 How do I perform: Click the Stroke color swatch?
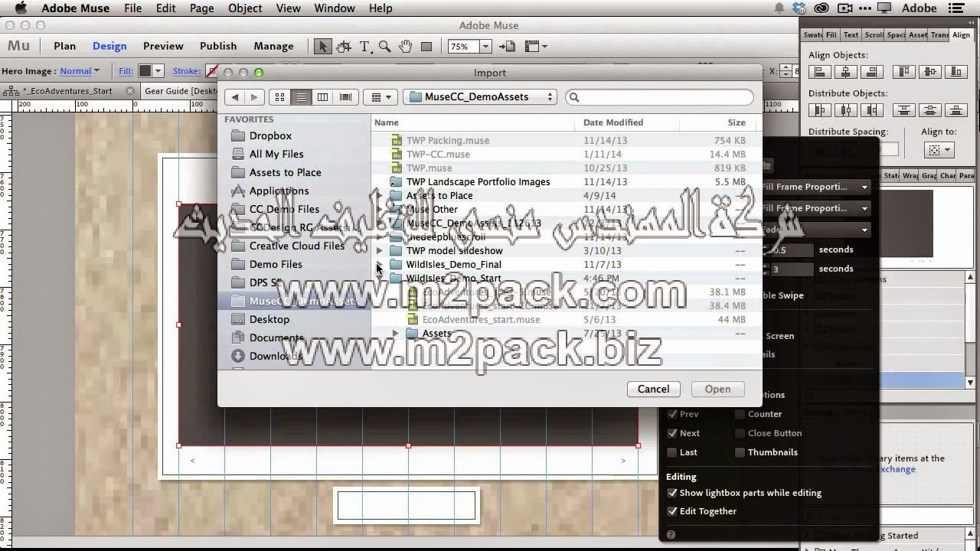(212, 71)
